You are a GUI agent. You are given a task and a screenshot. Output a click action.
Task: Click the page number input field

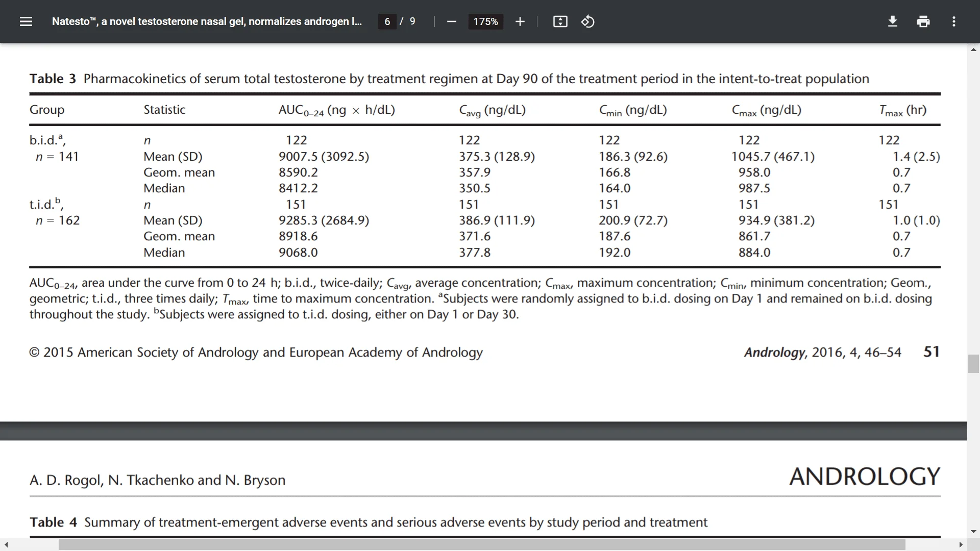coord(387,21)
